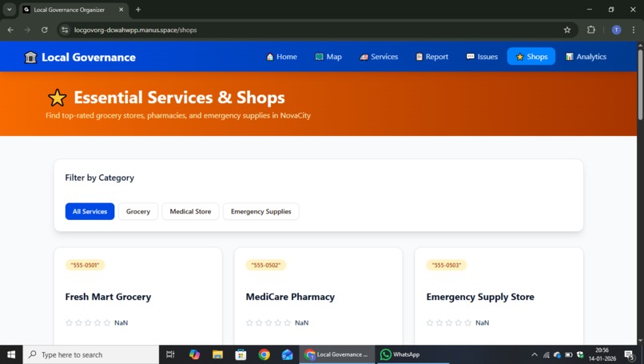Open File Explorer from the taskbar
The width and height of the screenshot is (644, 364).
[217, 354]
